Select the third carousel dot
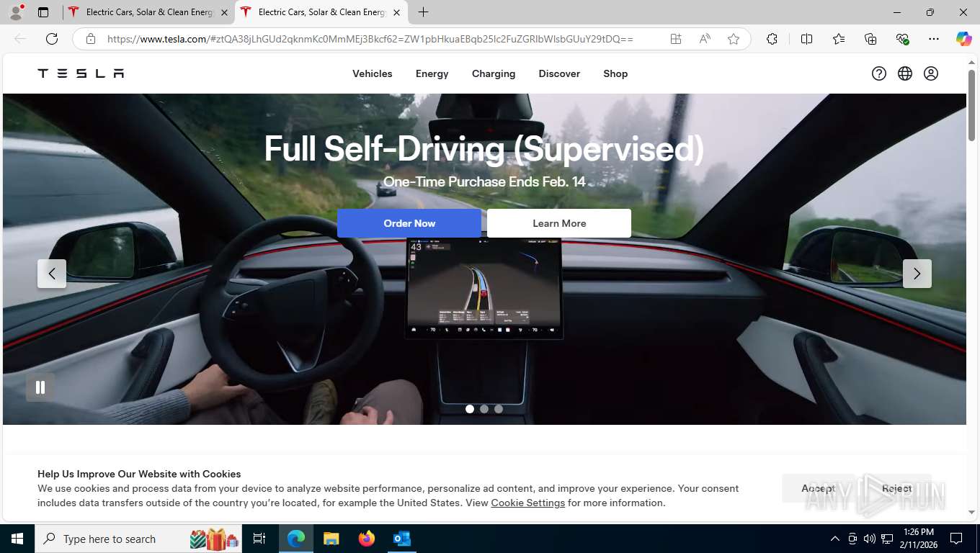The width and height of the screenshot is (980, 553). click(499, 409)
